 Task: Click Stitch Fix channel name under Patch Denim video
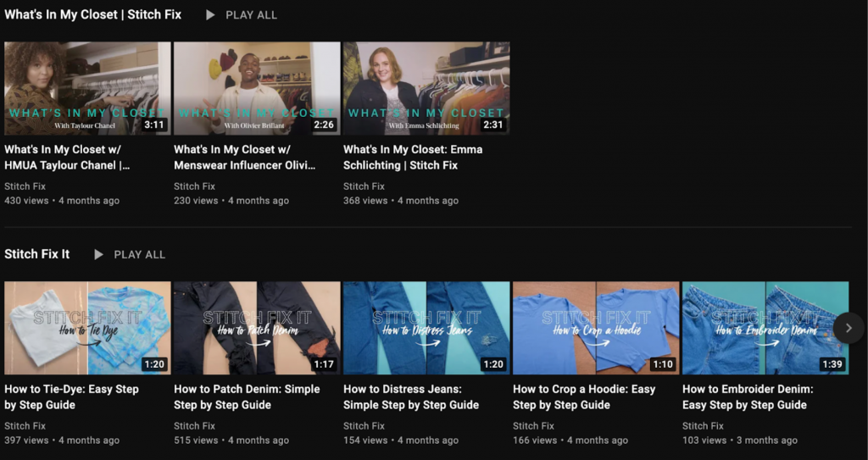tap(194, 426)
